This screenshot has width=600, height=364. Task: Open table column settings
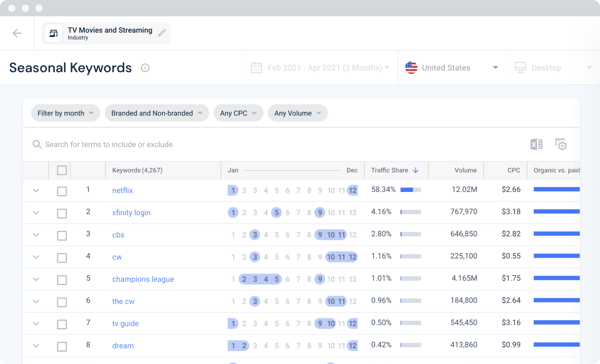[561, 144]
